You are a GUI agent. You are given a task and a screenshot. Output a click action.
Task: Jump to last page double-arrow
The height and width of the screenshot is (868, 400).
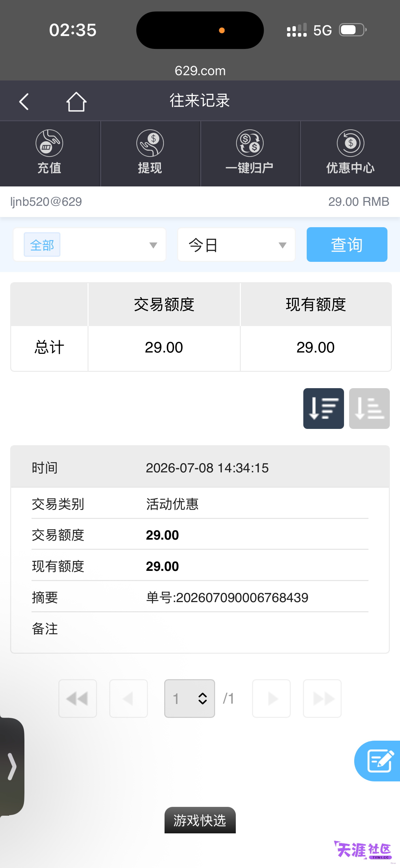coord(322,699)
